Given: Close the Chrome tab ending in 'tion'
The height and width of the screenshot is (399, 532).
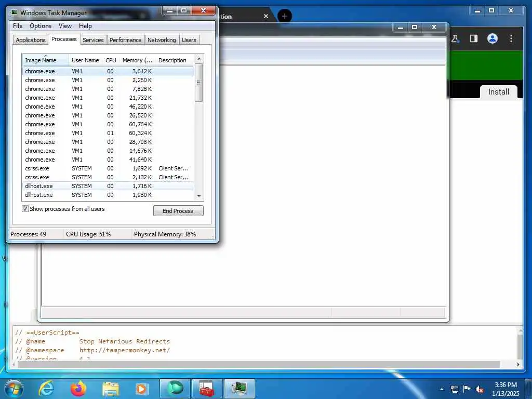Looking at the screenshot, I should pos(266,16).
